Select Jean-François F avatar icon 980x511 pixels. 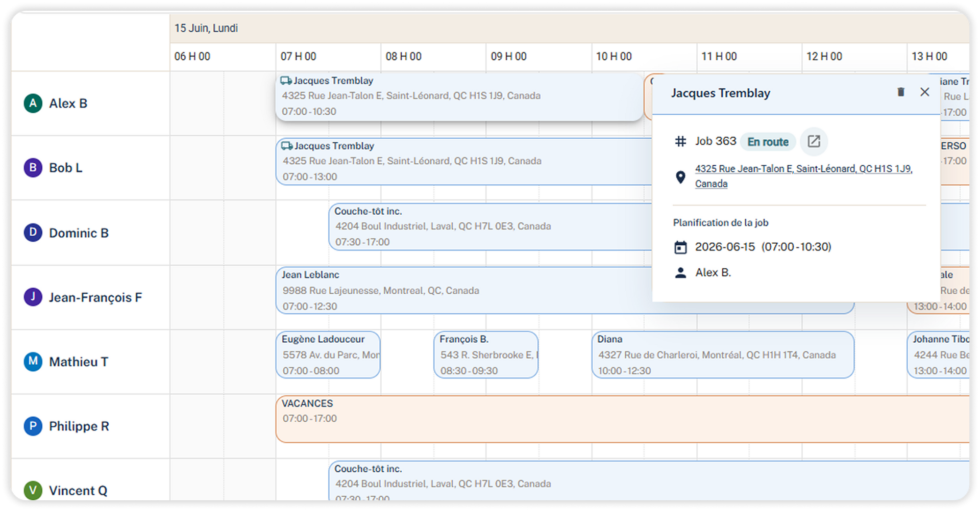tap(33, 297)
